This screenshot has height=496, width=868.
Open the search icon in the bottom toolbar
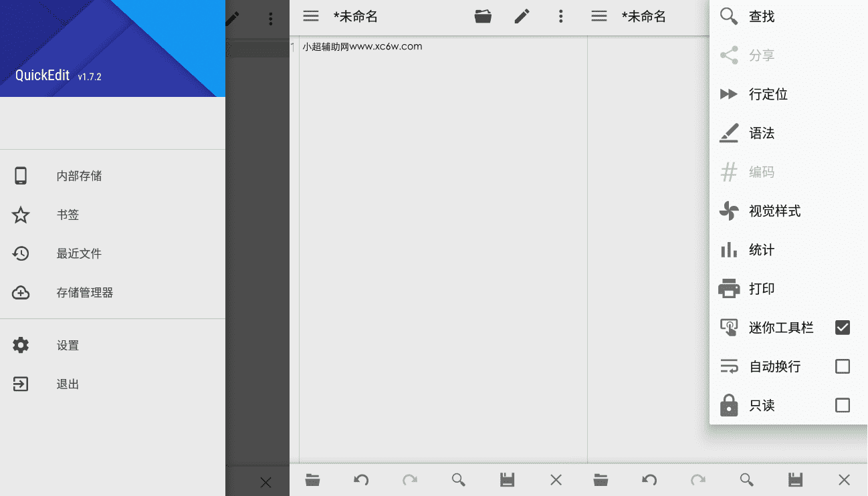click(458, 480)
